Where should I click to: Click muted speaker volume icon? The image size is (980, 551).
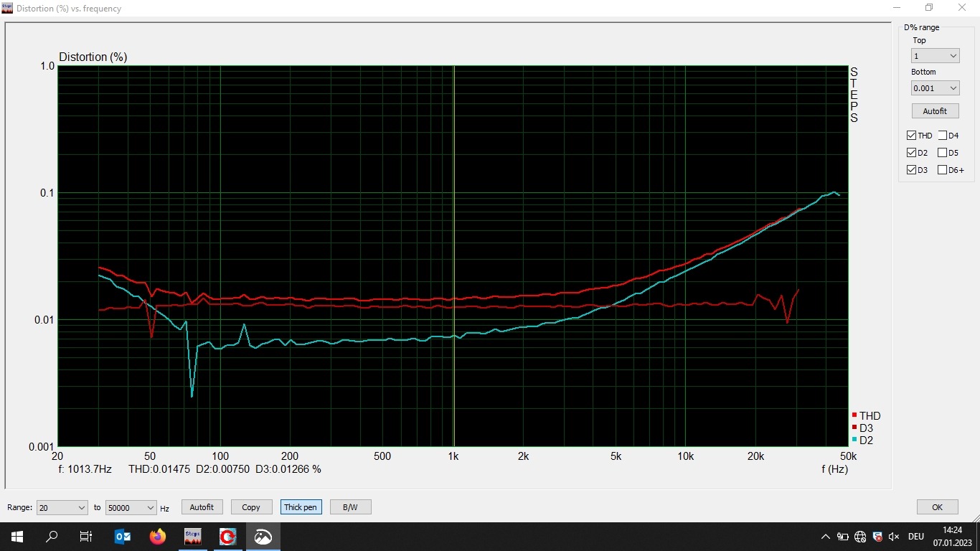coord(894,536)
